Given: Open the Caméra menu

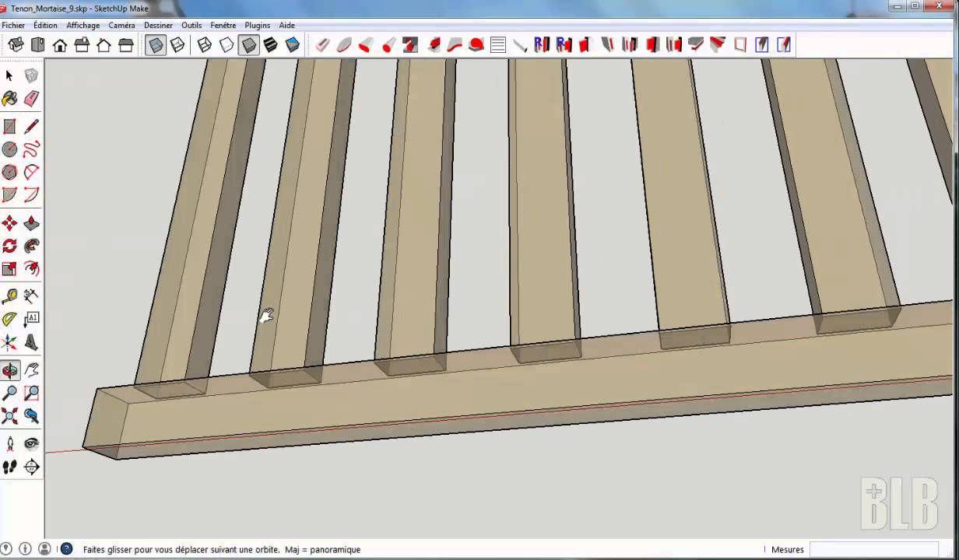Looking at the screenshot, I should tap(121, 25).
